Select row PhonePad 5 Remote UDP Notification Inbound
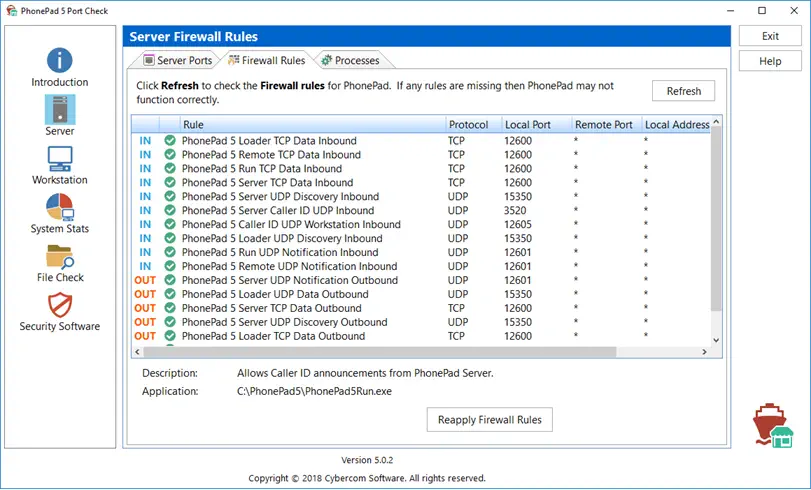Viewport: 811px width, 490px height. (421, 266)
